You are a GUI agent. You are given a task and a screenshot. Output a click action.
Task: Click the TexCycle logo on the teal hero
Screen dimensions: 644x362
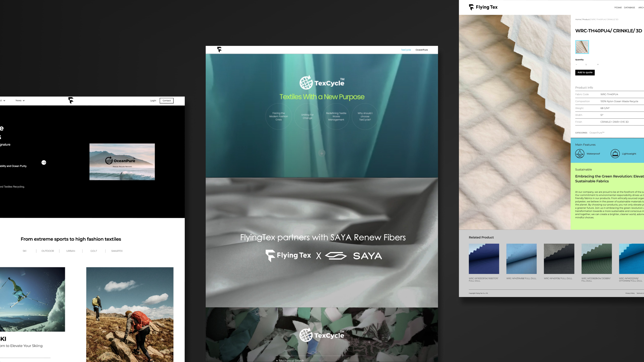click(322, 82)
